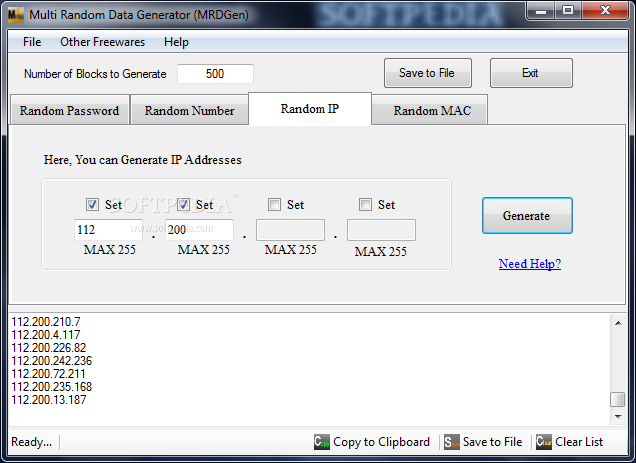Click the Generate button
This screenshot has width=636, height=463.
click(527, 215)
